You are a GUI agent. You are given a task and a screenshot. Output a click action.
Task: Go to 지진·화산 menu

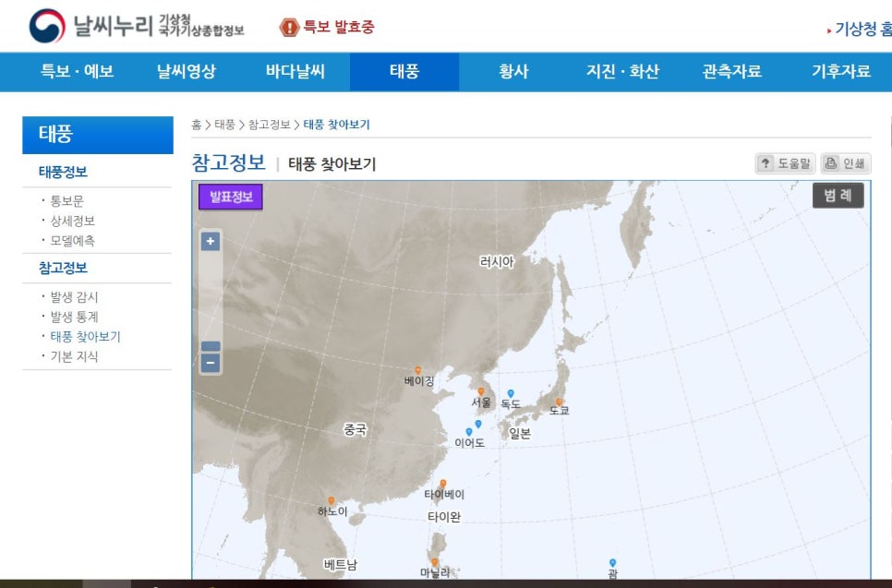click(x=622, y=72)
